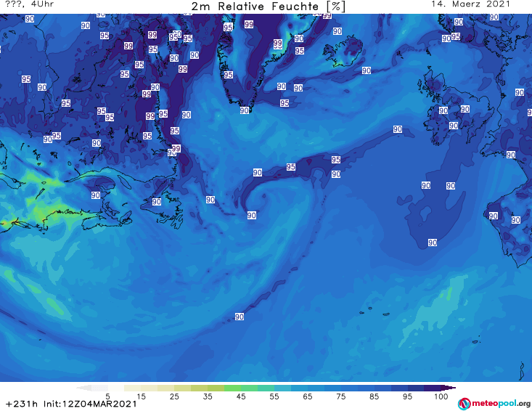Pick the teal legend swatch above 55
Image resolution: width=532 pixels, height=411 pixels.
tap(266, 388)
